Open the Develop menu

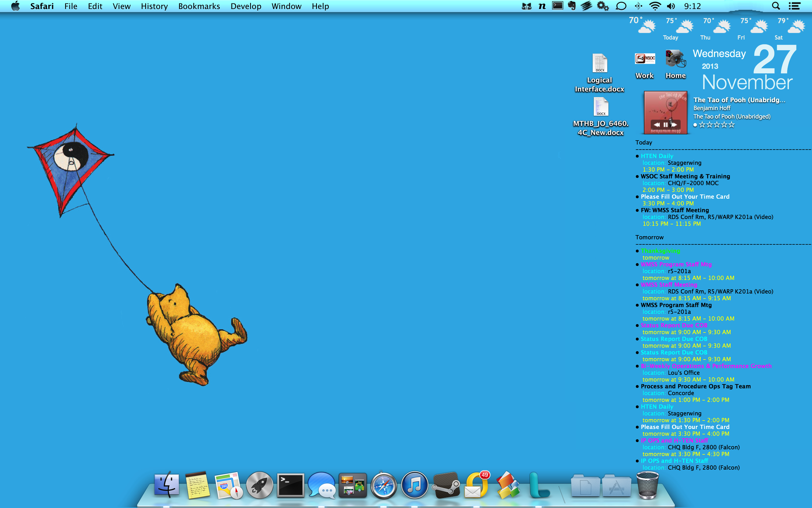click(x=246, y=6)
